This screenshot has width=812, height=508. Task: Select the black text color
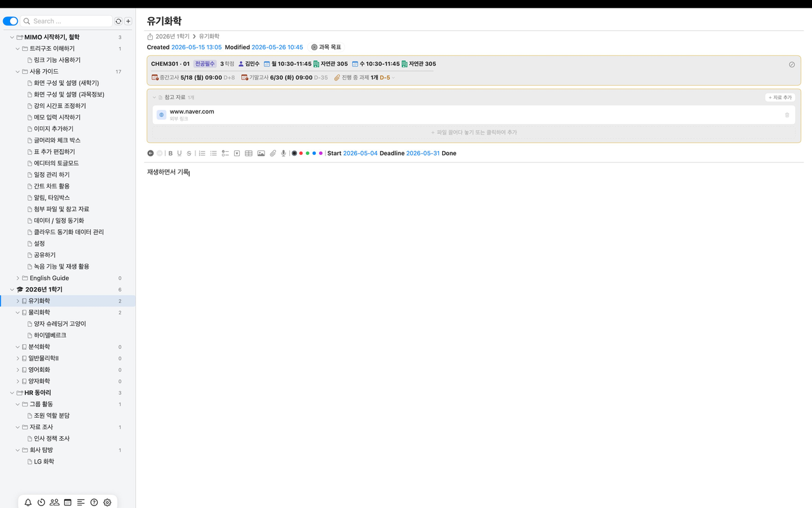[294, 153]
